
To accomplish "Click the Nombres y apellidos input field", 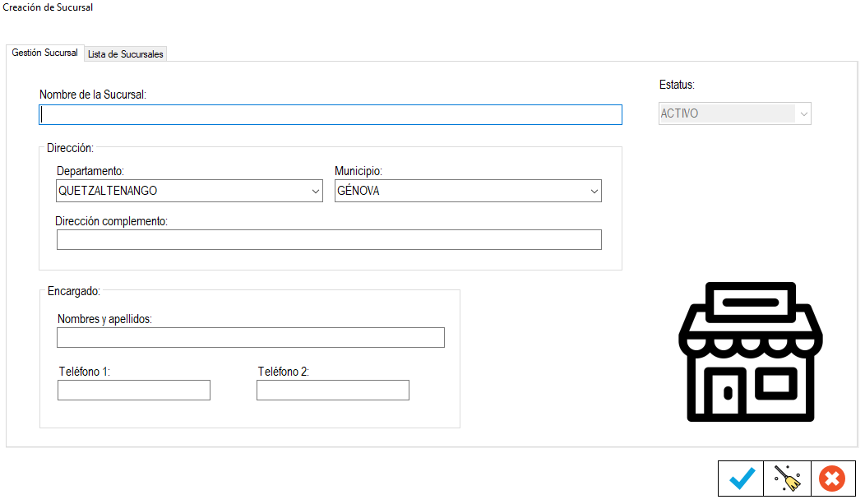I will tap(250, 337).
